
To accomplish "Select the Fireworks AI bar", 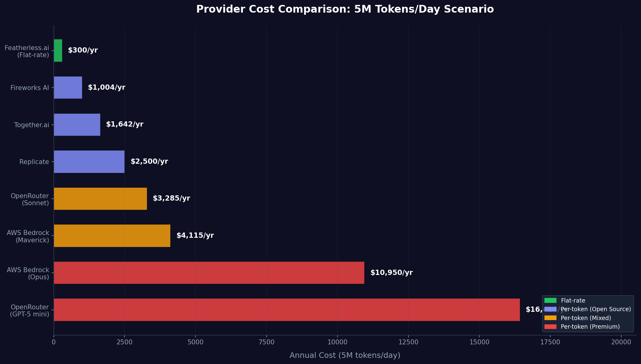I will (68, 88).
